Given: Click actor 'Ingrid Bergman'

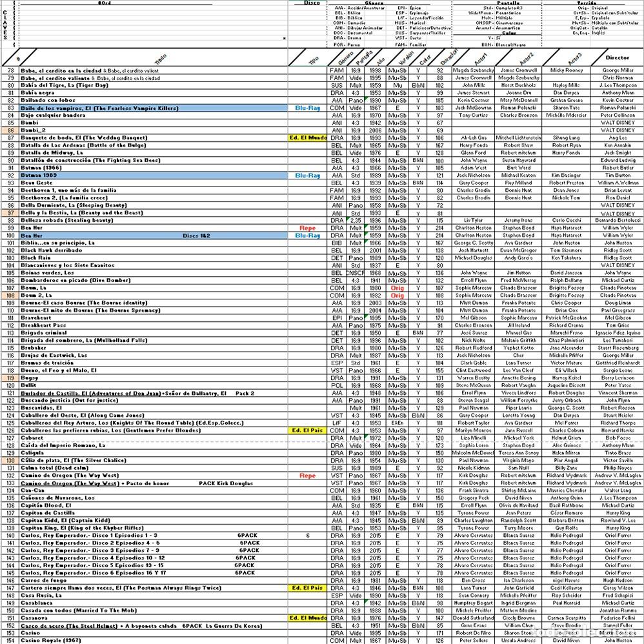Looking at the screenshot, I should pos(519,603).
